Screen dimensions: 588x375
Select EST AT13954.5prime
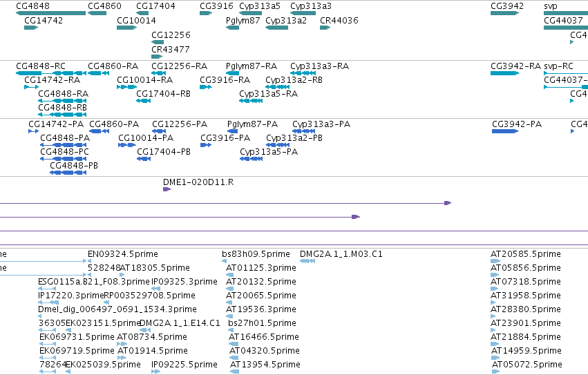[x=265, y=365]
